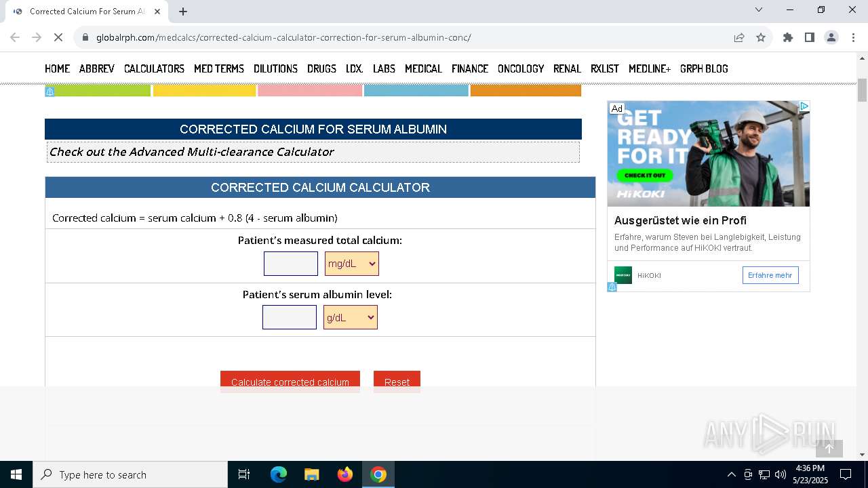
Task: Open File Explorer from taskbar
Action: [312, 474]
